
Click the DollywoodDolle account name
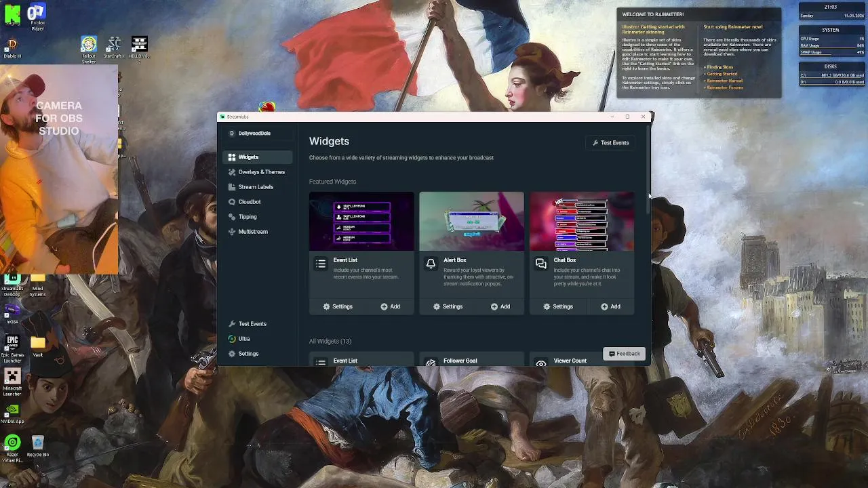(x=254, y=134)
